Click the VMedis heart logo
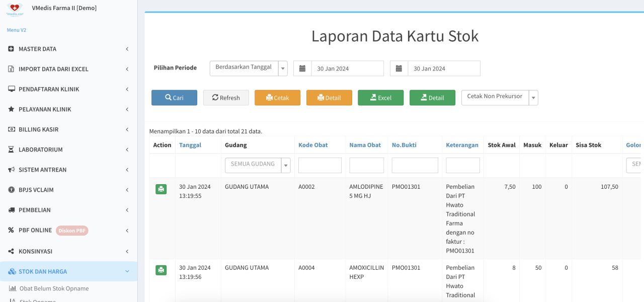Screen dimensions: 644x302 pos(15,9)
